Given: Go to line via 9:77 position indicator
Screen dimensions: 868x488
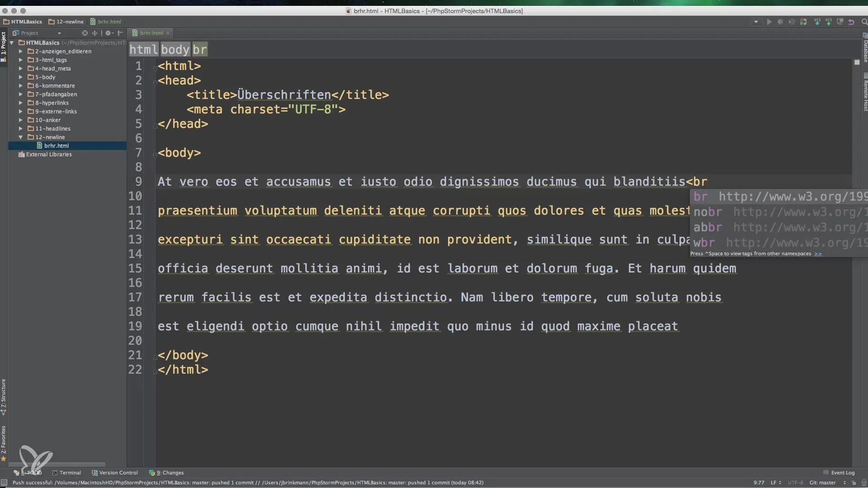Looking at the screenshot, I should (x=759, y=483).
